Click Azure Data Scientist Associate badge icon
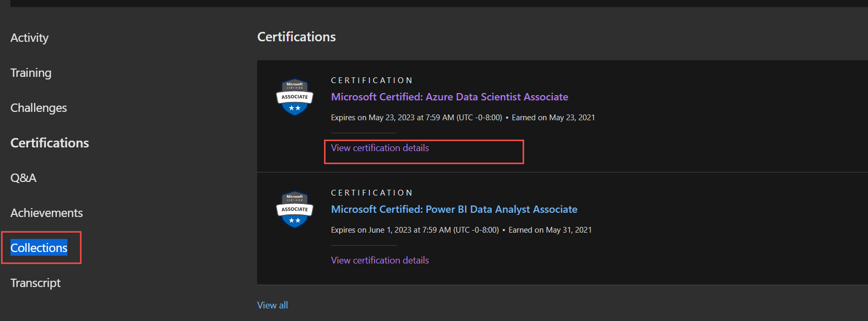Screen dimensions: 868x321 (295, 97)
